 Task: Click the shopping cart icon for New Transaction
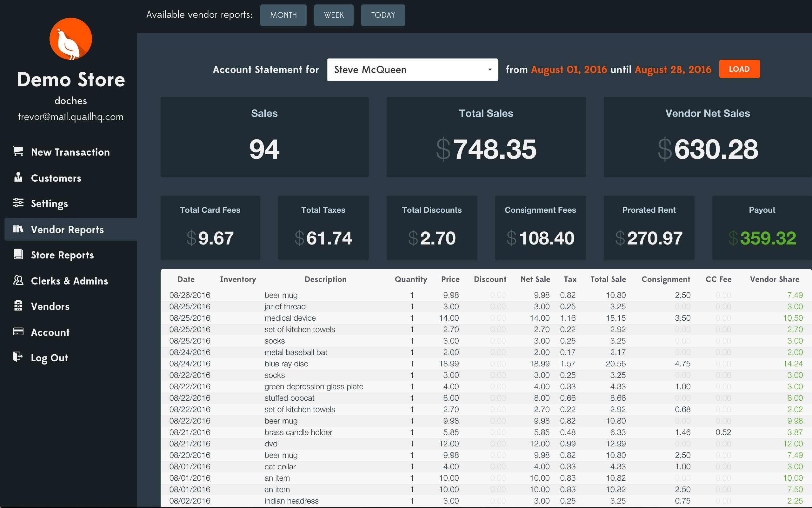click(18, 151)
